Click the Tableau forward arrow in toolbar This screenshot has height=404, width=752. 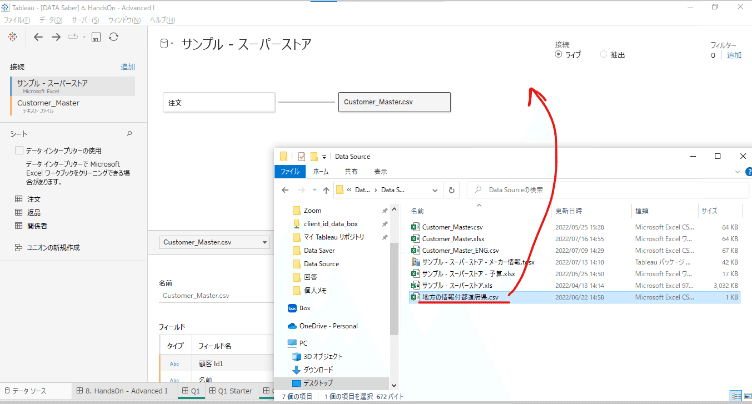pos(56,37)
